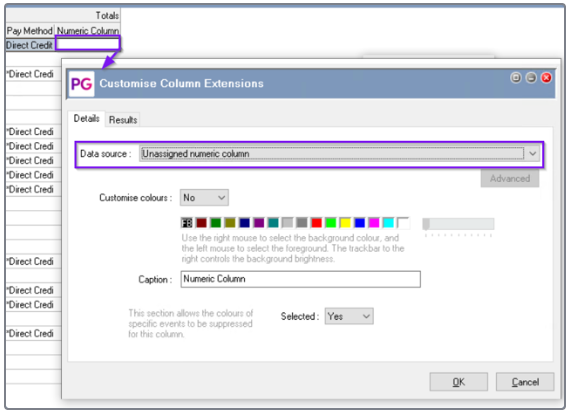569x413 pixels.
Task: Select the Details tab
Action: point(86,118)
